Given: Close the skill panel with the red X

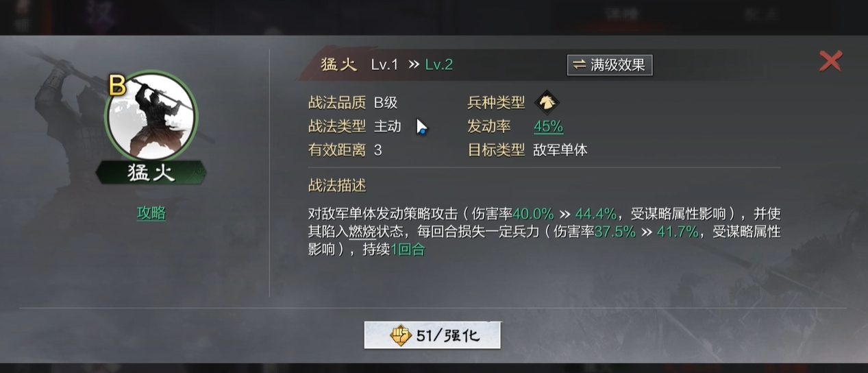Looking at the screenshot, I should click(x=830, y=61).
